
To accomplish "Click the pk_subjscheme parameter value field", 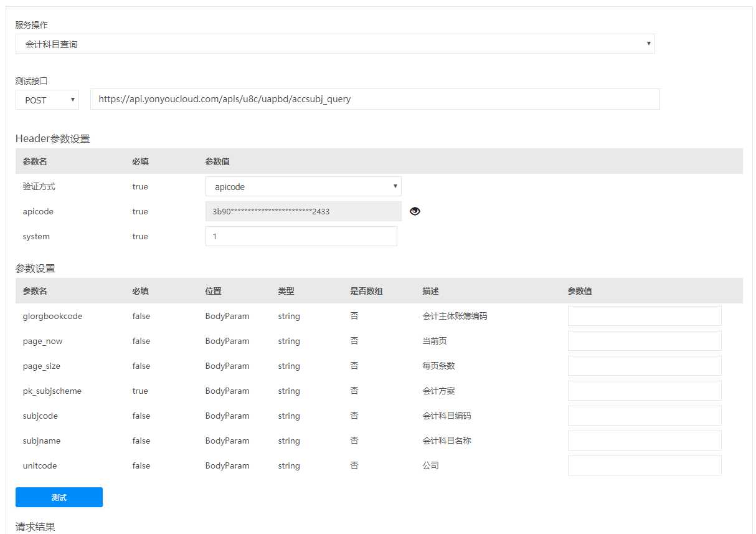I will pyautogui.click(x=645, y=391).
